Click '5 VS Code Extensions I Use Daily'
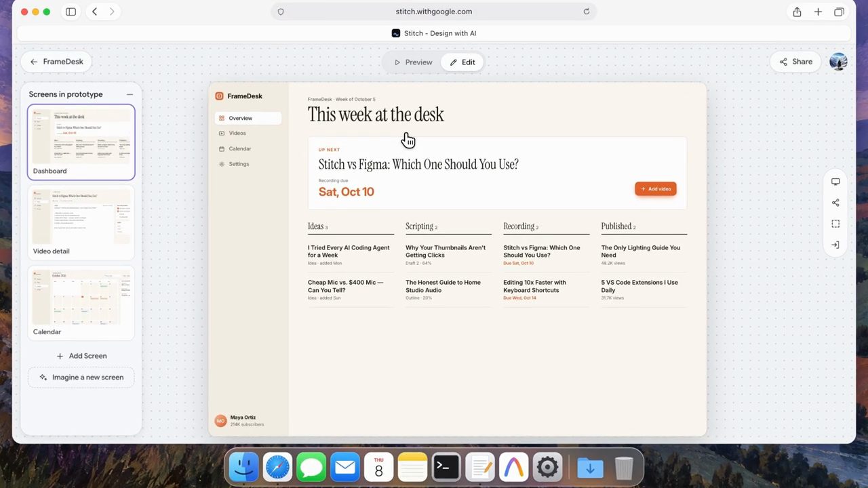Image resolution: width=868 pixels, height=488 pixels. coord(639,286)
